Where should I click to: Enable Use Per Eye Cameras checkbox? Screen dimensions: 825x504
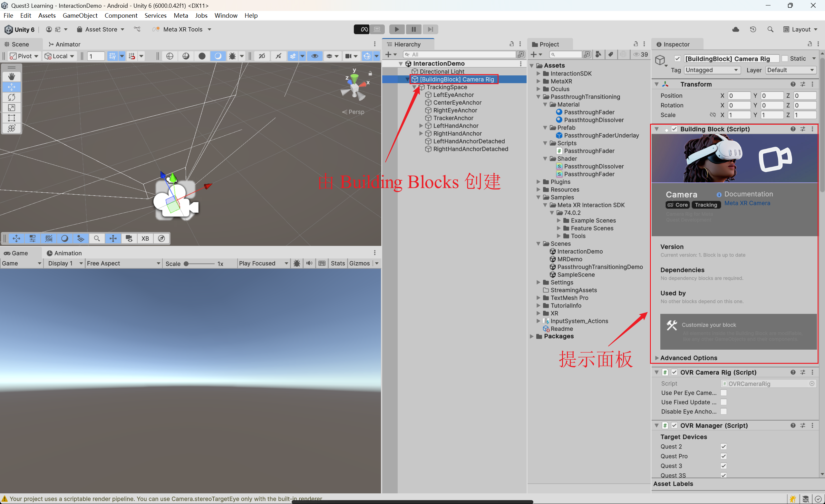click(723, 393)
